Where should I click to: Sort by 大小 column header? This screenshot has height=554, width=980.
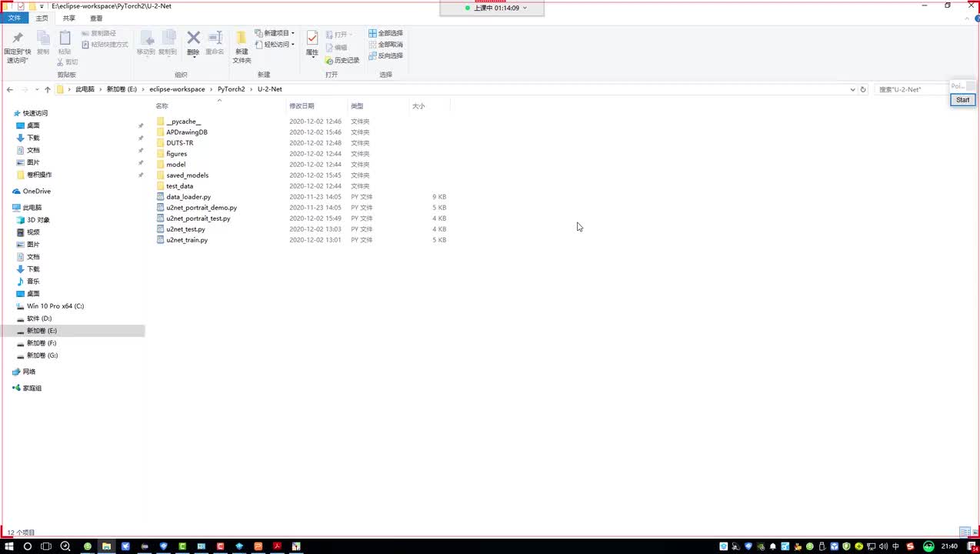418,106
